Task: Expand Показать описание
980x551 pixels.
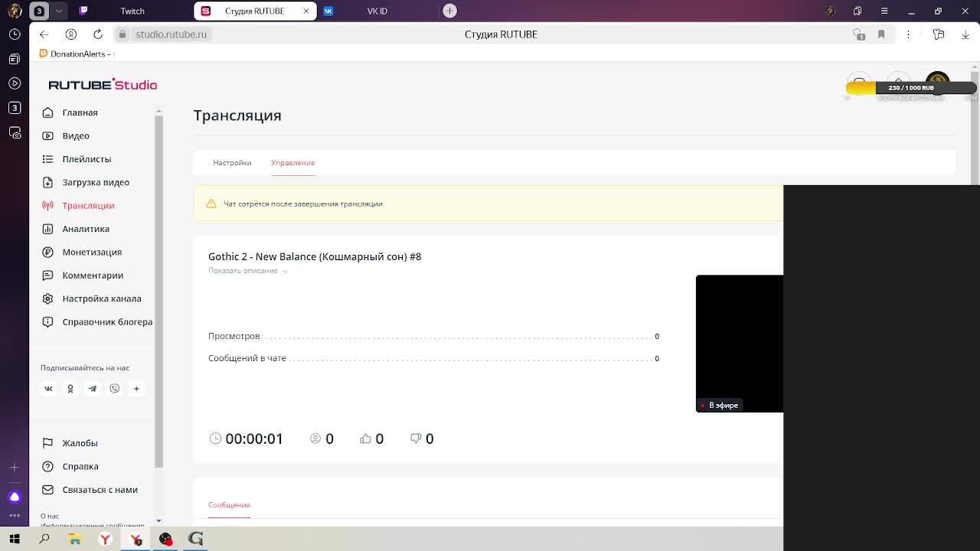Action: (248, 271)
